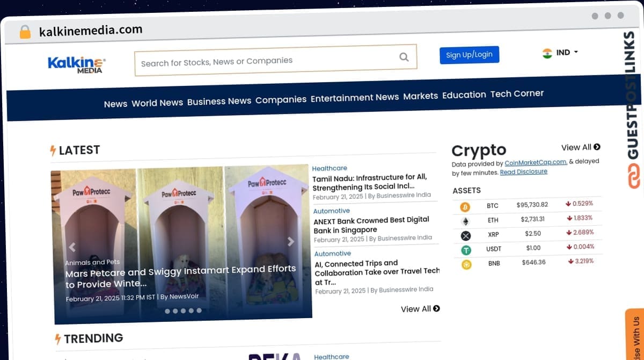Open the Business News menu item
The image size is (644, 360).
pos(219,101)
